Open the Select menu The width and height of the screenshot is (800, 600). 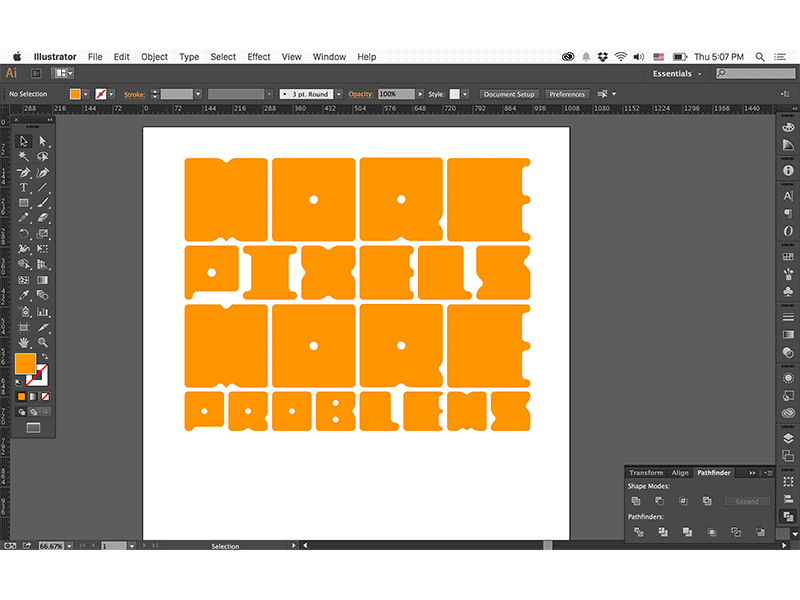tap(222, 57)
